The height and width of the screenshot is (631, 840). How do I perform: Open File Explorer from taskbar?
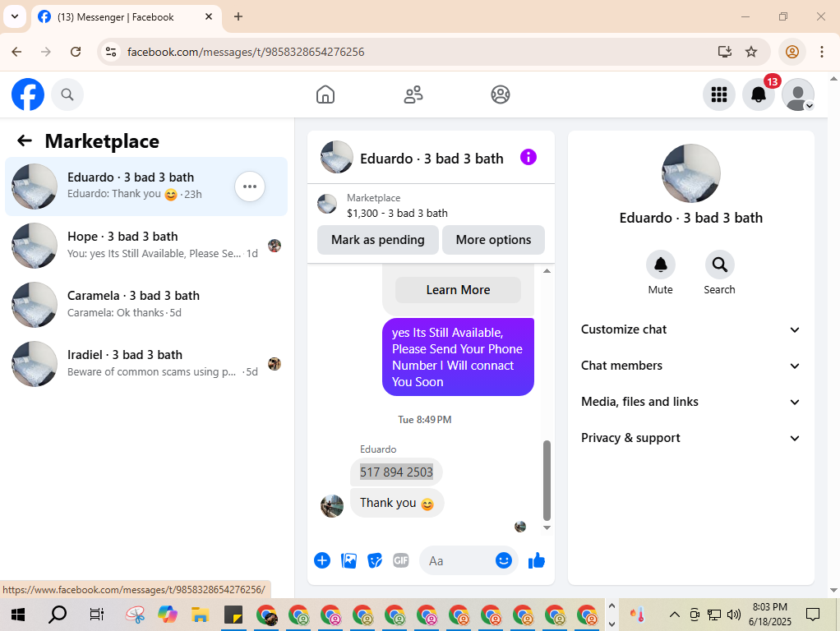pyautogui.click(x=200, y=615)
